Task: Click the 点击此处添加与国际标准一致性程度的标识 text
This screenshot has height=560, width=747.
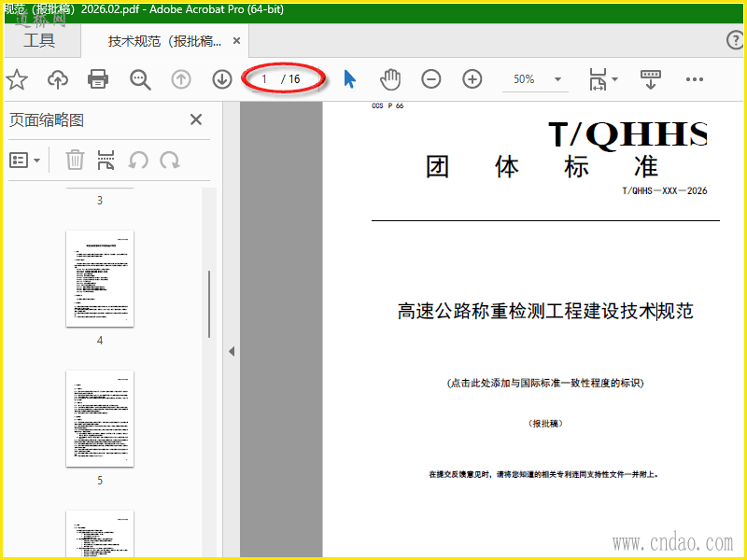Action: (545, 383)
